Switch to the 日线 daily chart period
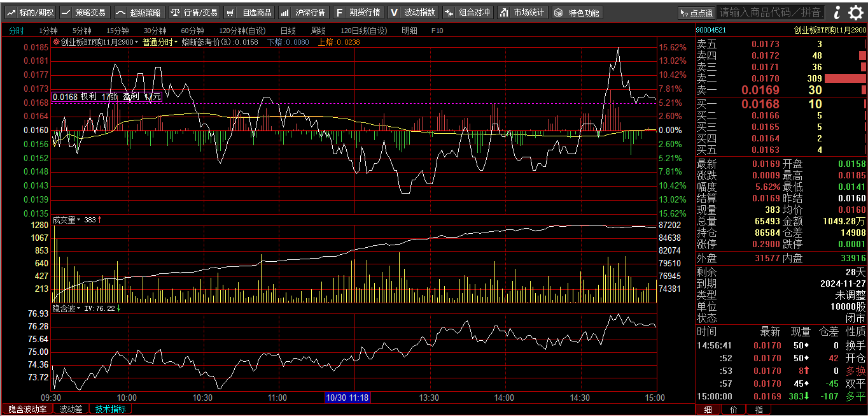The image size is (868, 416). pos(288,31)
